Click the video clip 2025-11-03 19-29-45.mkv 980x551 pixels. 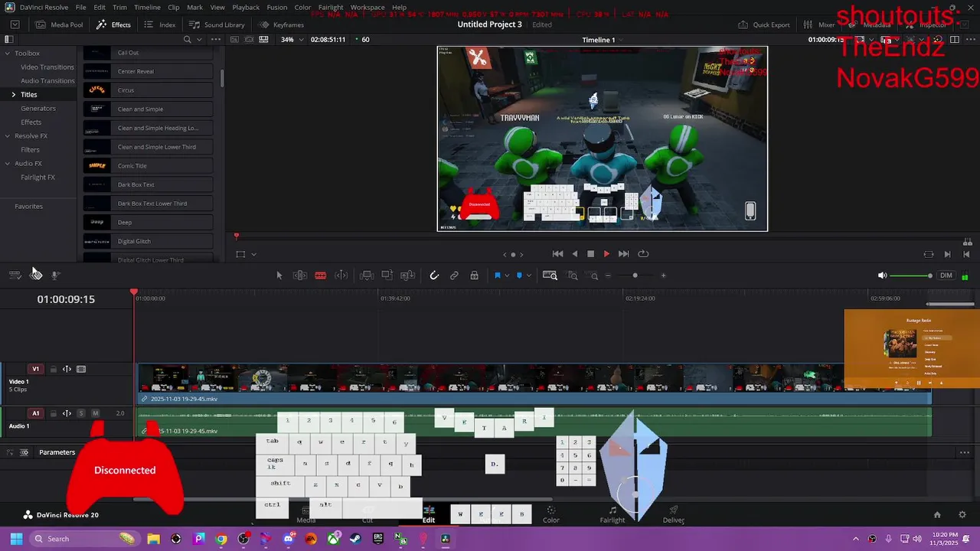click(534, 383)
